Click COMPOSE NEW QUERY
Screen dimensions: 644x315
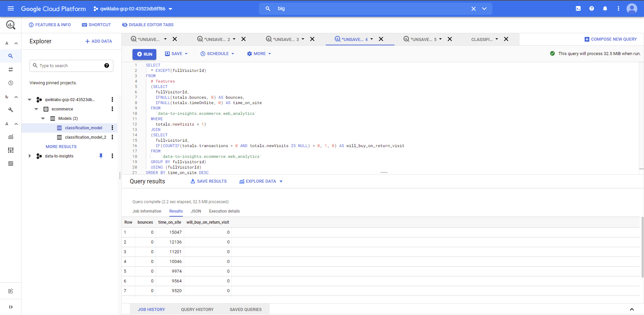610,39
